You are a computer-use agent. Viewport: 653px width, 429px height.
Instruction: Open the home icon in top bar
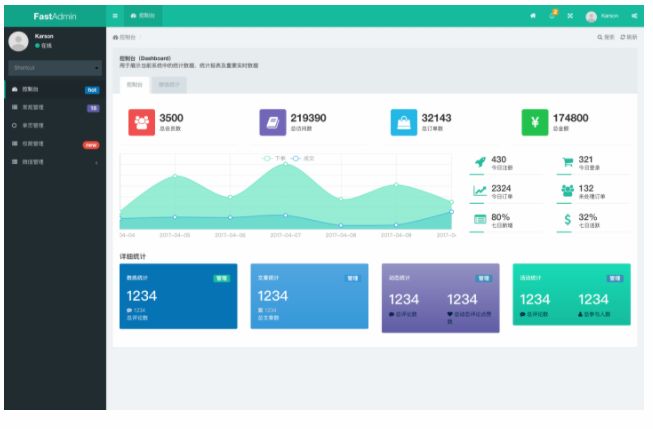point(533,16)
